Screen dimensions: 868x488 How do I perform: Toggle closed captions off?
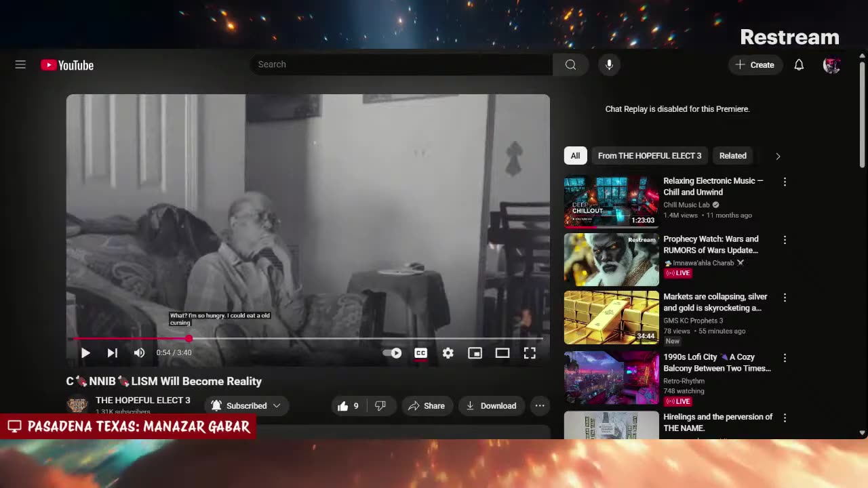point(420,352)
